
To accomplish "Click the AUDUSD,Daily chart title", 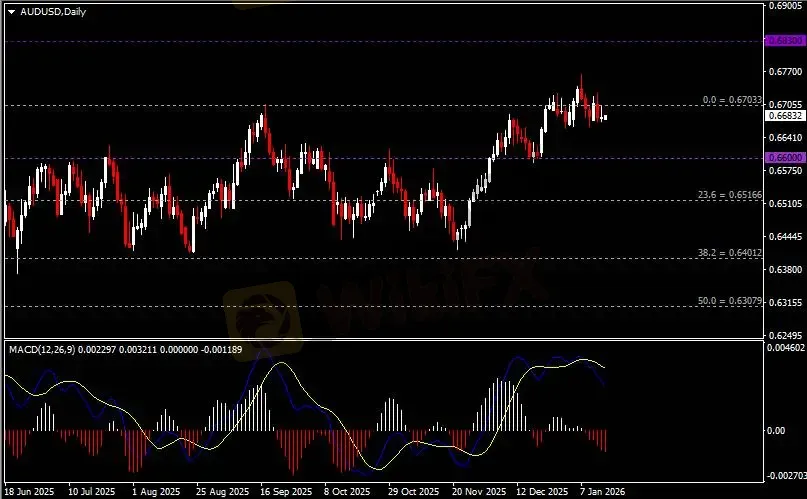I will [47, 11].
